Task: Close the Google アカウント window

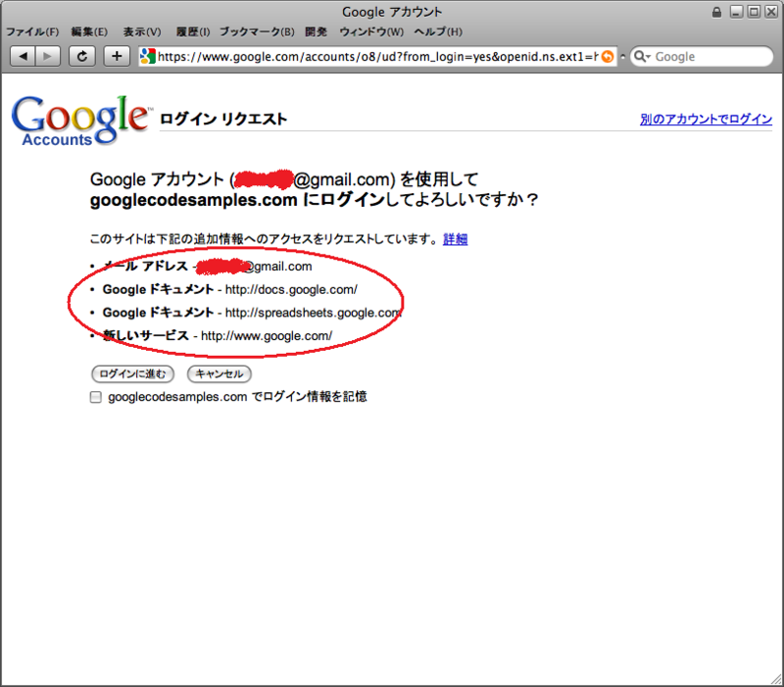Action: point(771,12)
